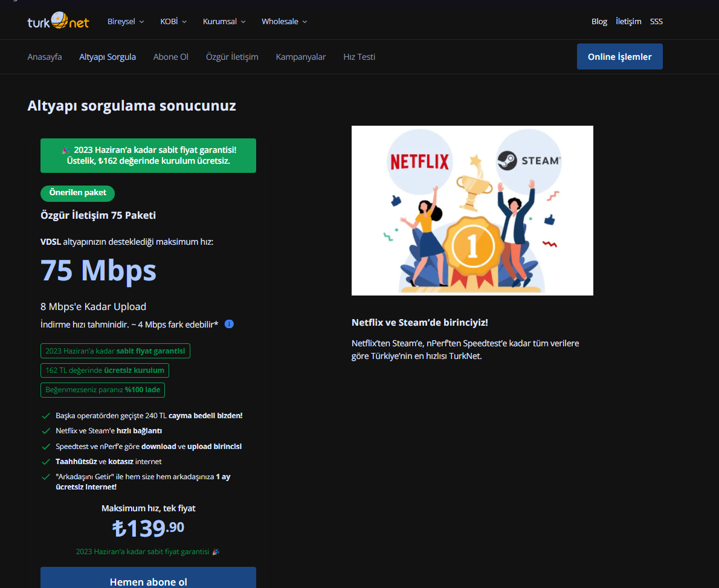Click the Online İşlemler button
719x588 pixels.
(619, 56)
